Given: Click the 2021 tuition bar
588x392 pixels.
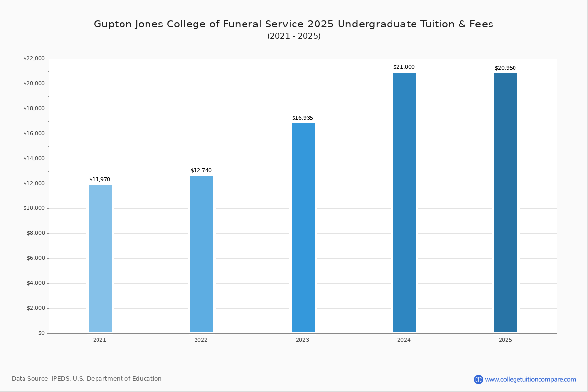Looking at the screenshot, I should [100, 259].
